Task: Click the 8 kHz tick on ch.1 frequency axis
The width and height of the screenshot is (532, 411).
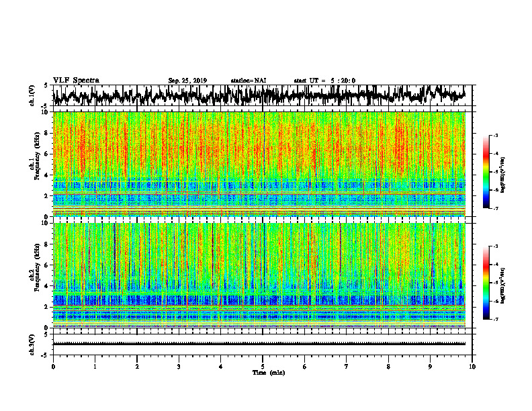Action: (x=46, y=133)
